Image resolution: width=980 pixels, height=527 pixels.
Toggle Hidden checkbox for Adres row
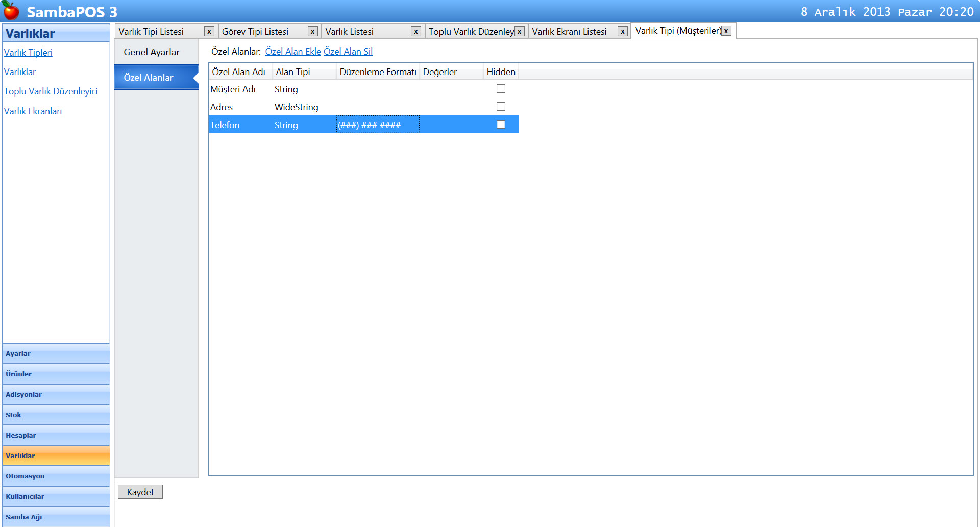point(501,107)
